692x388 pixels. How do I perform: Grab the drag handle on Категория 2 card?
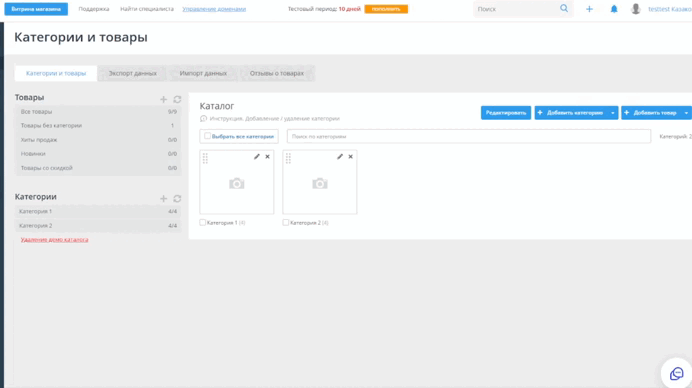coord(288,158)
